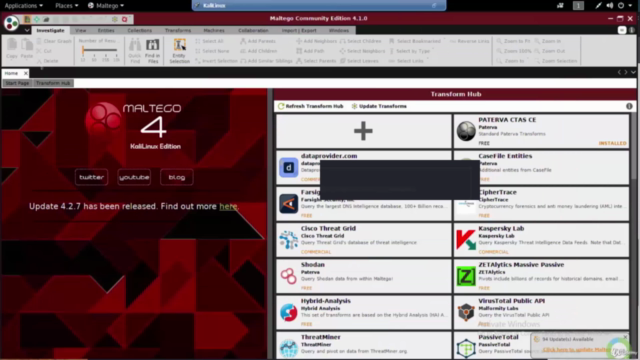Open the Import | Export tab
Viewport: 640px width, 360px height.
(x=299, y=31)
